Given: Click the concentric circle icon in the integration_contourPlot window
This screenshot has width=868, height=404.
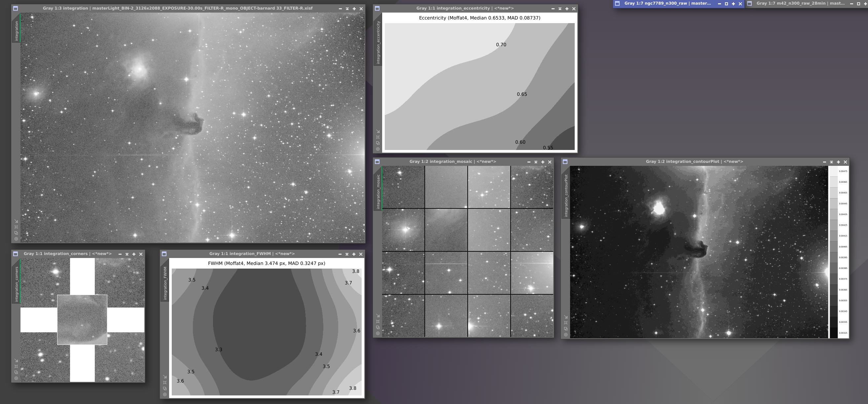Looking at the screenshot, I should click(566, 335).
